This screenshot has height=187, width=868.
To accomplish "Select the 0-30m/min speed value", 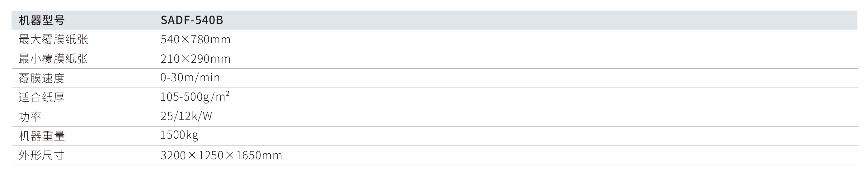I will (190, 78).
